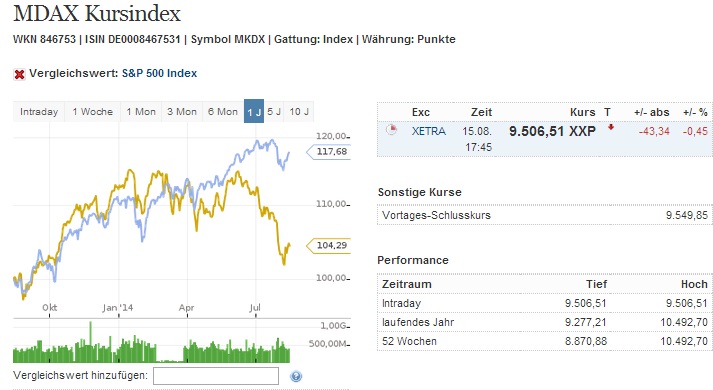Viewport: 713px width, 390px height.
Task: Click the 9.506,51 XXP price
Action: [x=552, y=131]
